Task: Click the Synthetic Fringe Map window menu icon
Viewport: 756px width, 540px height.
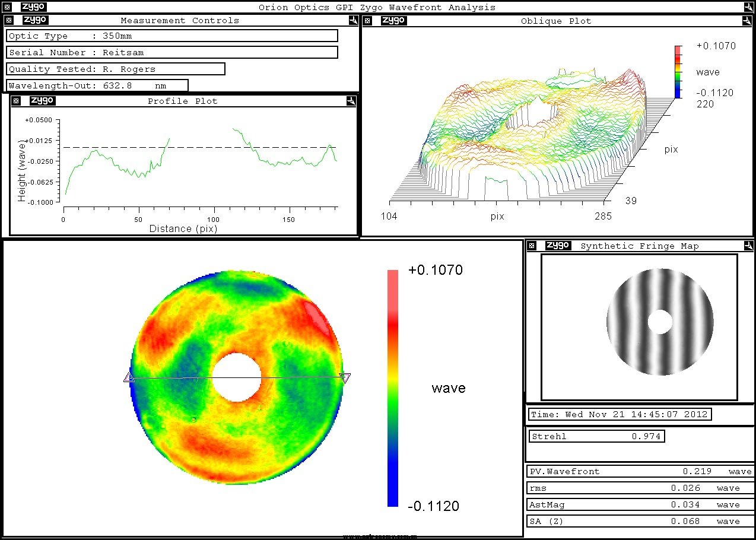Action: click(532, 246)
